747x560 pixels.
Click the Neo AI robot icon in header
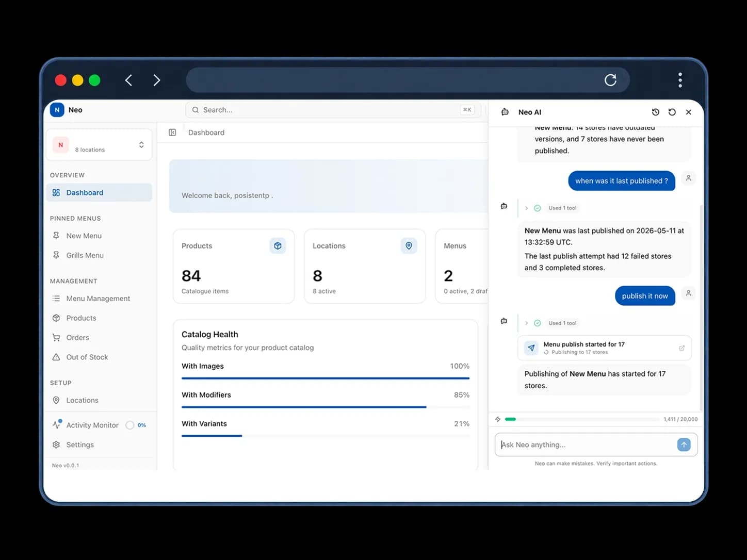pos(505,112)
